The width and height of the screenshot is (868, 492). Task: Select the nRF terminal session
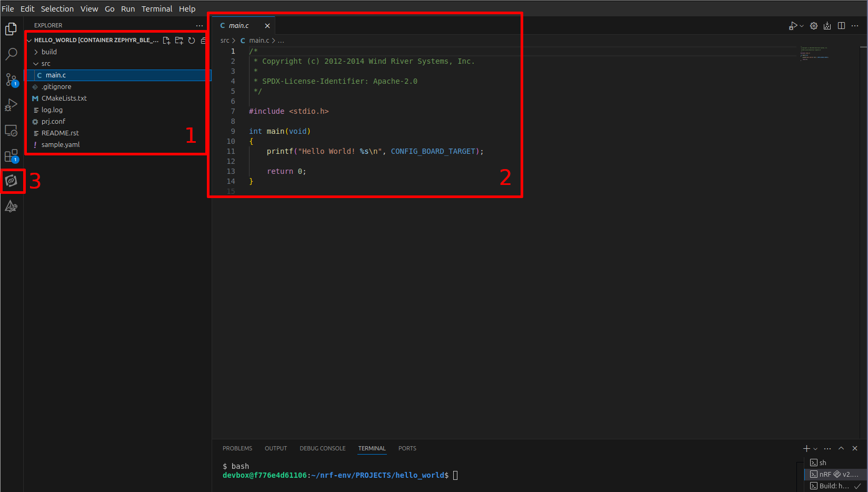(x=836, y=474)
